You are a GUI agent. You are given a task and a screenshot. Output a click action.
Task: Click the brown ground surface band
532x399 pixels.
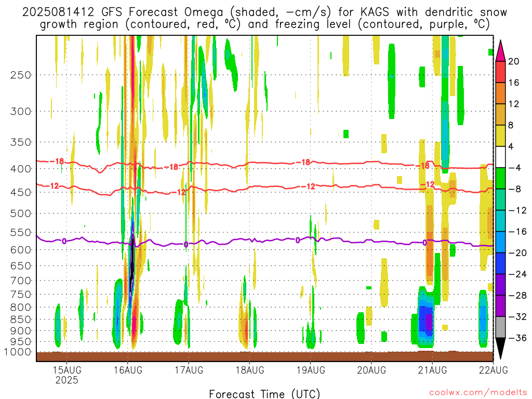[264, 356]
